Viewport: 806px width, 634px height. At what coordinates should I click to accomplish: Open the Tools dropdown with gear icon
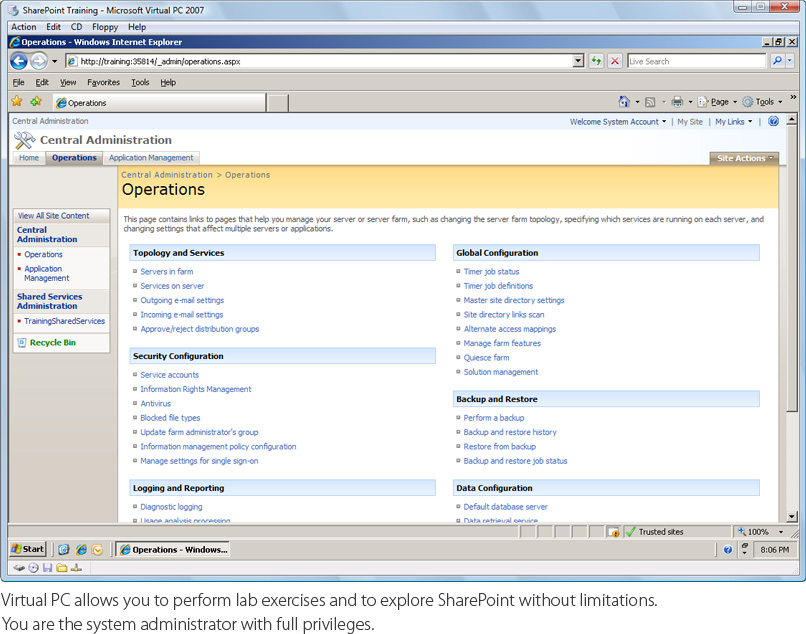[763, 102]
